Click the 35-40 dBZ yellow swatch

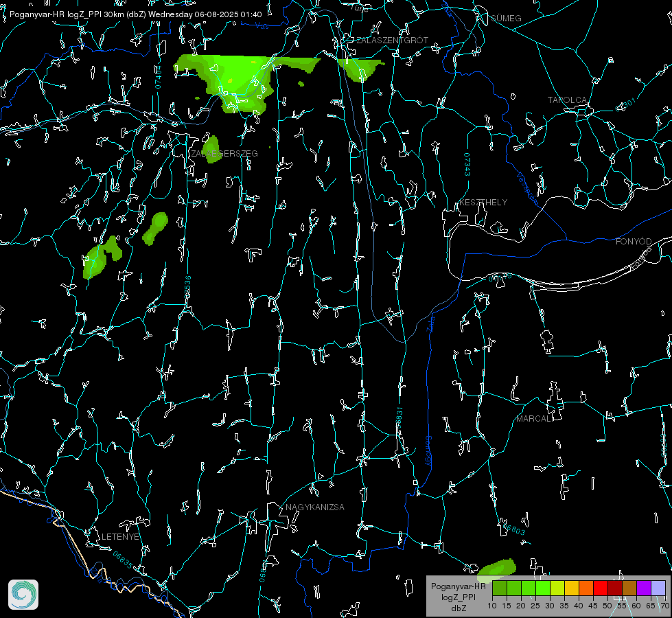(572, 588)
